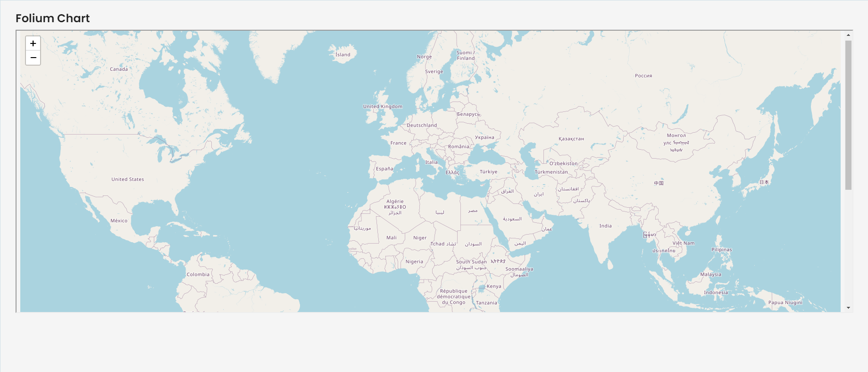Screen dimensions: 868x372
Task: Click the Sverige label
Action: tap(434, 72)
